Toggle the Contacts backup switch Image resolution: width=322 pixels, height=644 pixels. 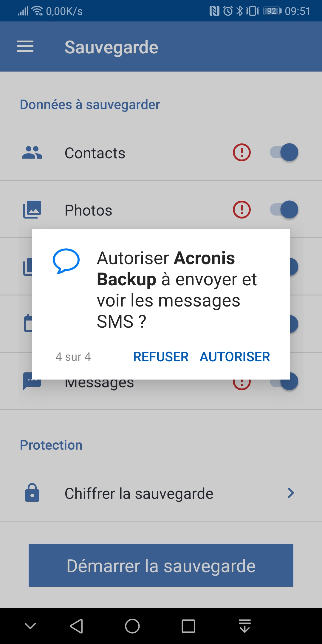pyautogui.click(x=284, y=152)
